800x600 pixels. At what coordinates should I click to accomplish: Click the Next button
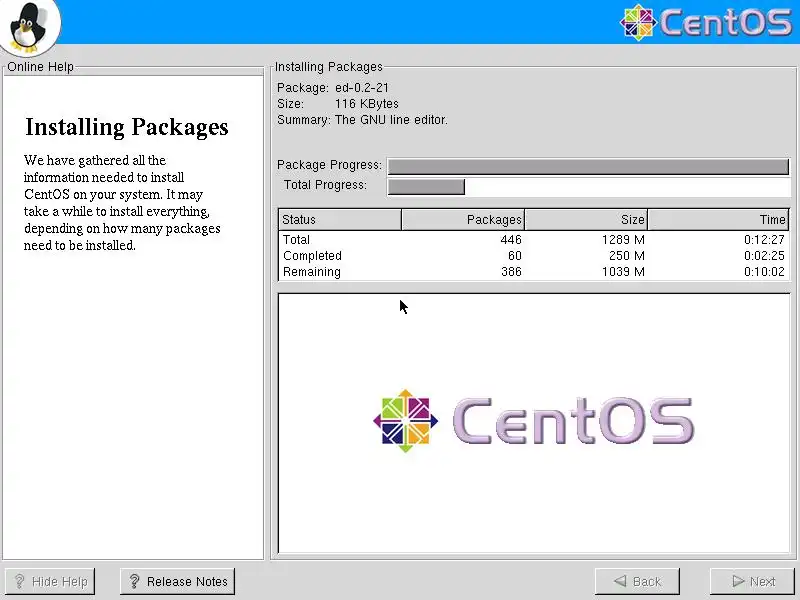[754, 581]
